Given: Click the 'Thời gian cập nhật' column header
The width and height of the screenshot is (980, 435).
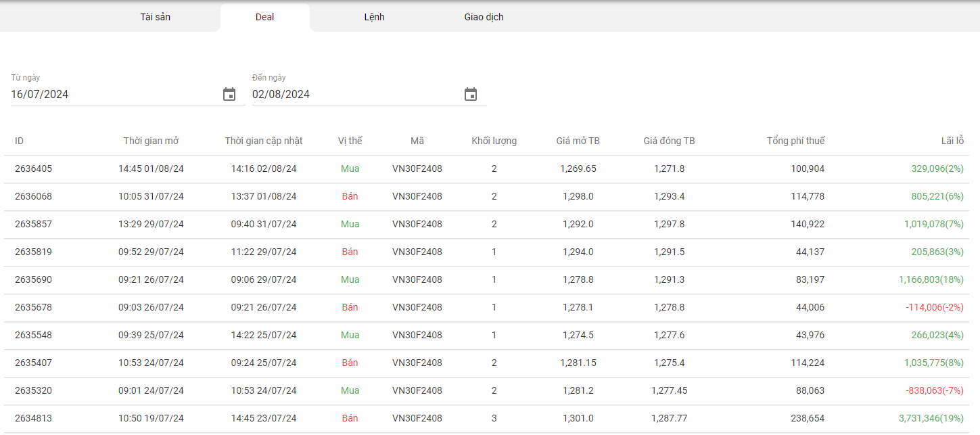Looking at the screenshot, I should [x=264, y=141].
